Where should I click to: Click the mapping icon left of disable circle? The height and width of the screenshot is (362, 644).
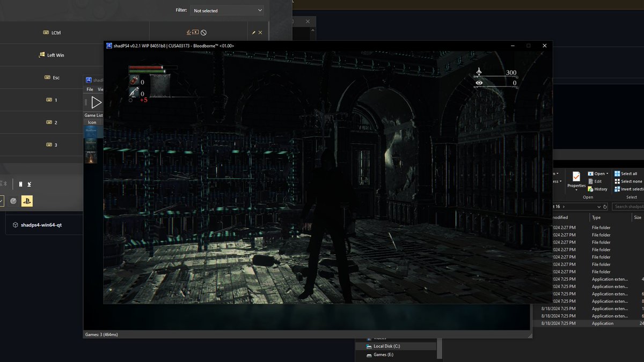[192, 33]
